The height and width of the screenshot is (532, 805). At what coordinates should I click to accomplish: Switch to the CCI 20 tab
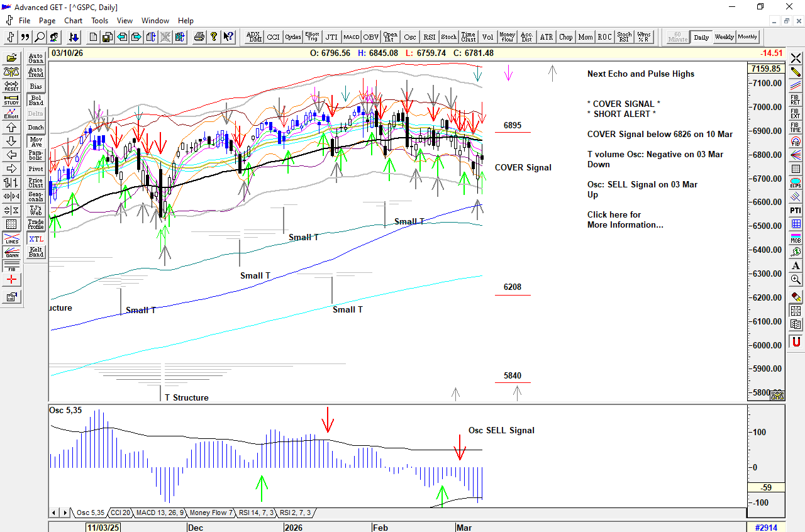[119, 513]
